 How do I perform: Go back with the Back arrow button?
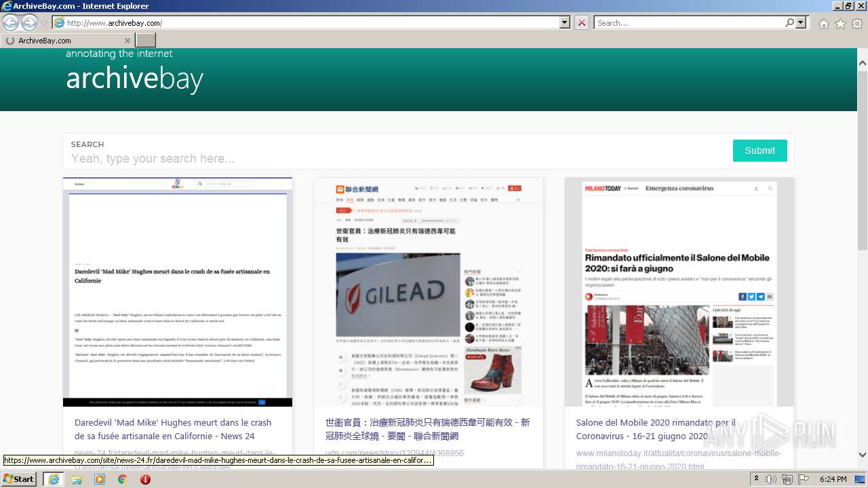11,22
